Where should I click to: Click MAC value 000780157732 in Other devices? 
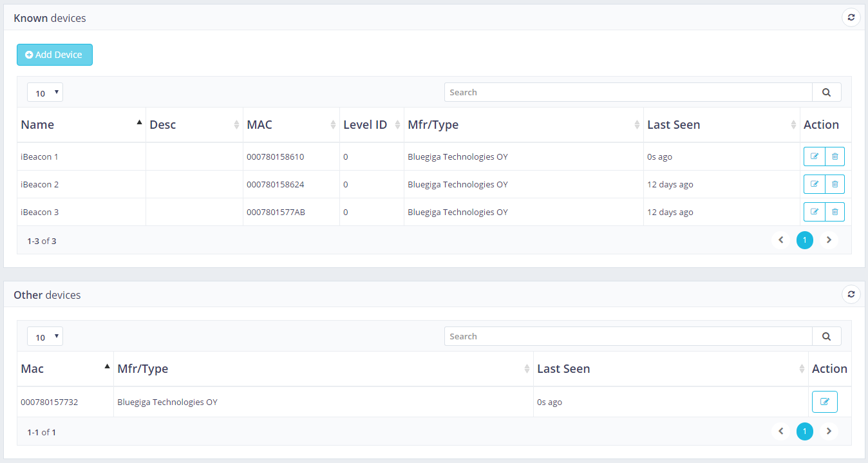click(50, 402)
